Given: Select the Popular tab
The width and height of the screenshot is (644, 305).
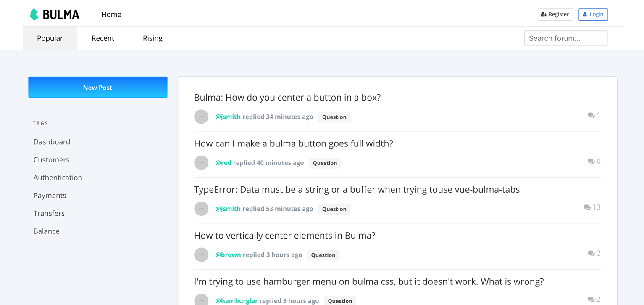Looking at the screenshot, I should (x=50, y=38).
